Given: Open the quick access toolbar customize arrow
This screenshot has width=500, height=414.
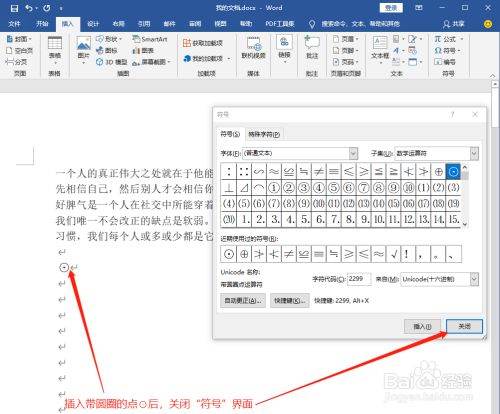Looking at the screenshot, I should [61, 8].
